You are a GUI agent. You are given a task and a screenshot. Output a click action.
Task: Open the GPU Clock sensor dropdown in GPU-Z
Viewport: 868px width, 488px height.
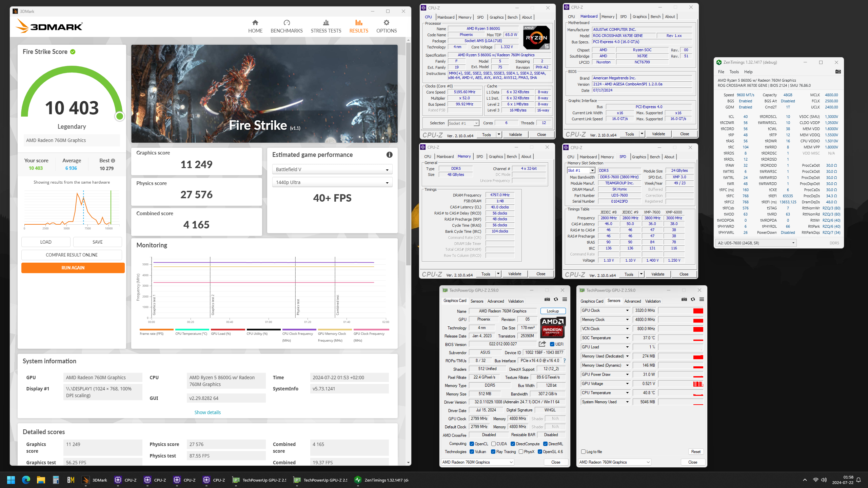[x=606, y=310]
